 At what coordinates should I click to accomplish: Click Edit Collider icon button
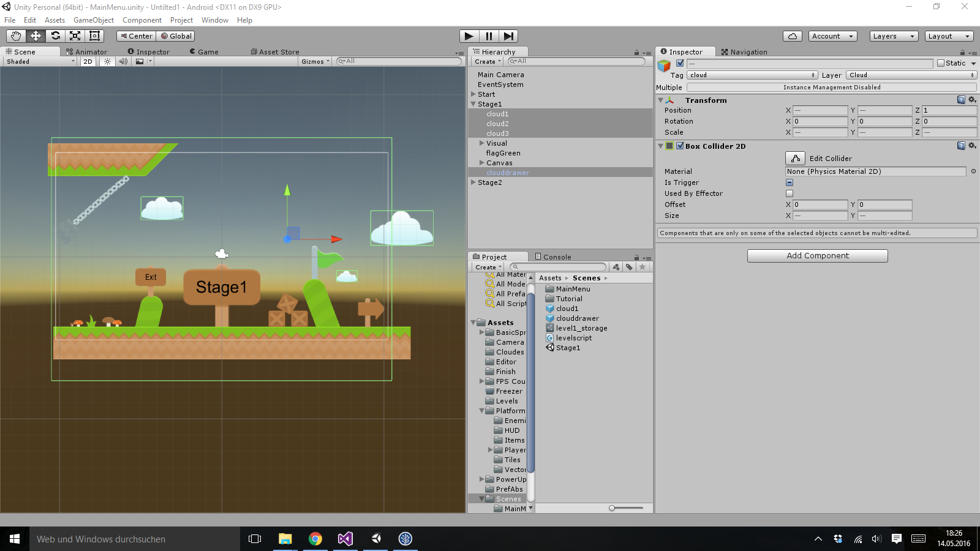(795, 159)
